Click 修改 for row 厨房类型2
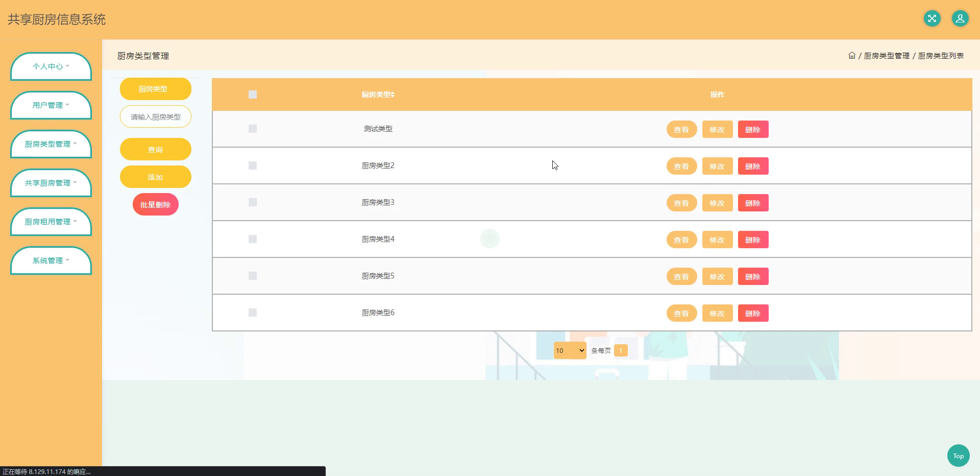Screen dimensions: 980x476 [x=717, y=166]
